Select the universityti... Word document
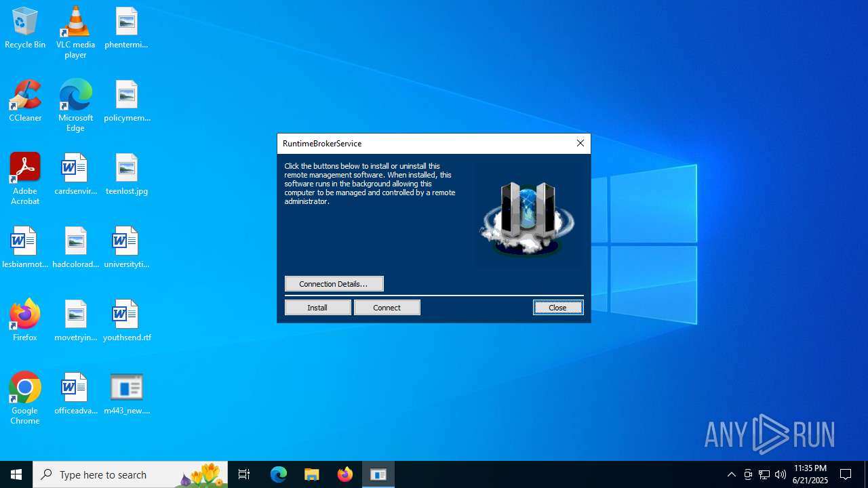 [127, 248]
